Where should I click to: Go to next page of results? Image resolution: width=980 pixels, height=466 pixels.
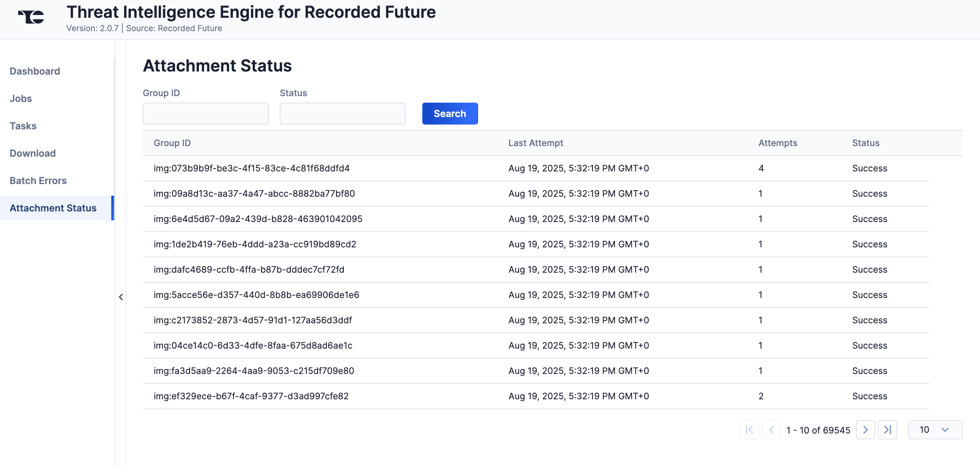pyautogui.click(x=865, y=429)
